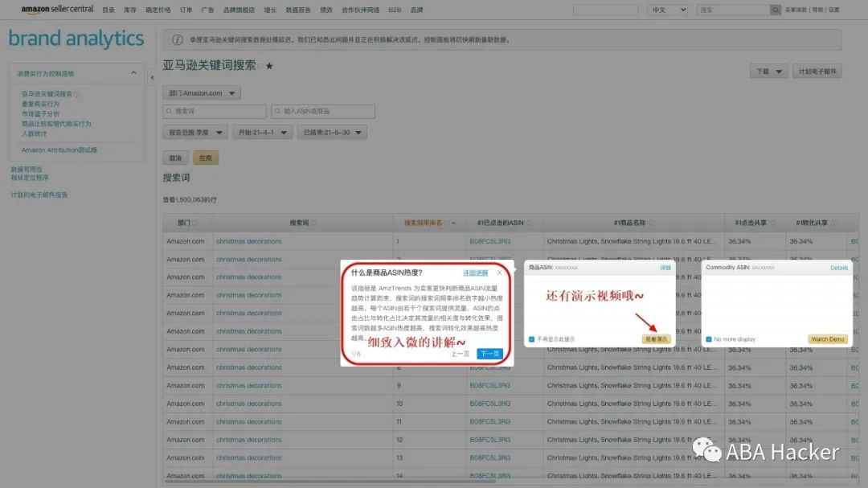The image size is (868, 488).
Task: Open 亚马逊关键词搜索 in the sidebar
Action: coord(47,94)
